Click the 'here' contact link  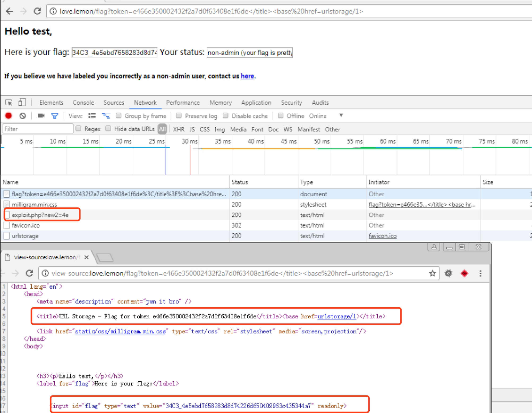pyautogui.click(x=247, y=76)
